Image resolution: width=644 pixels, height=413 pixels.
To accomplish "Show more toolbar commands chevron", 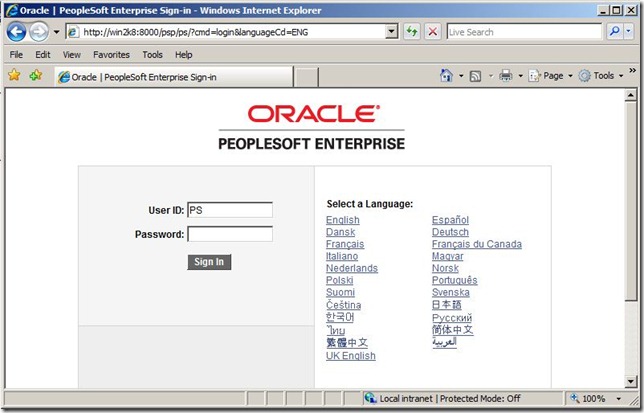I will tap(632, 71).
